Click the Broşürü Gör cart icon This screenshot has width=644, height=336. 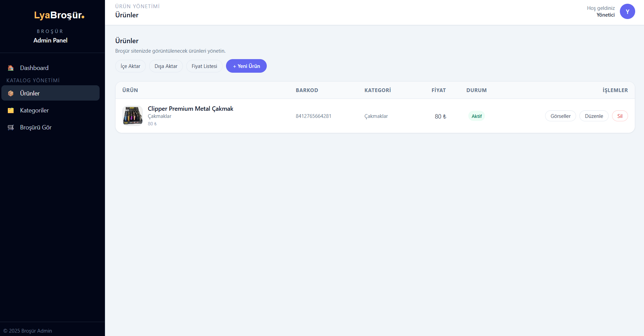[x=11, y=127]
